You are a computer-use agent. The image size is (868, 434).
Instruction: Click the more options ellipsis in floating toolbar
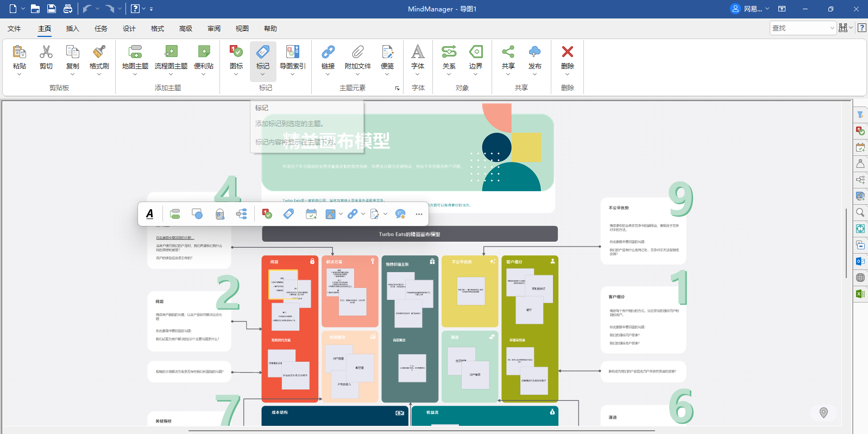tap(419, 214)
